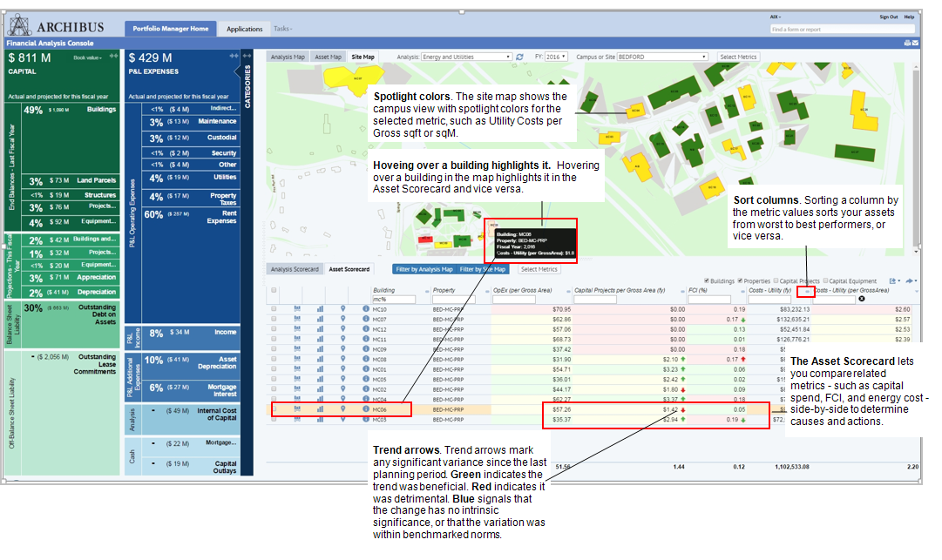Open the Building column sort menu
Screen dimensions: 942x560
pyautogui.click(x=427, y=292)
